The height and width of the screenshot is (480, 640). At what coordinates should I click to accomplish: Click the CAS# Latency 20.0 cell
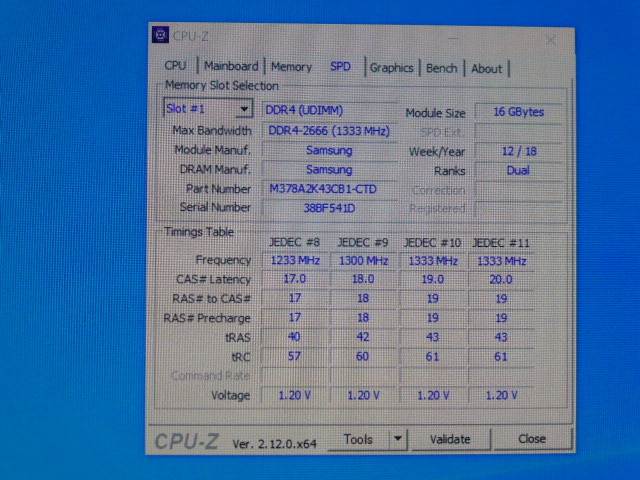(x=501, y=280)
